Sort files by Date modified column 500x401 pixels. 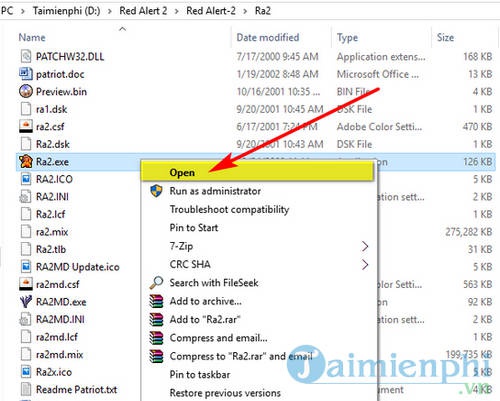[268, 37]
